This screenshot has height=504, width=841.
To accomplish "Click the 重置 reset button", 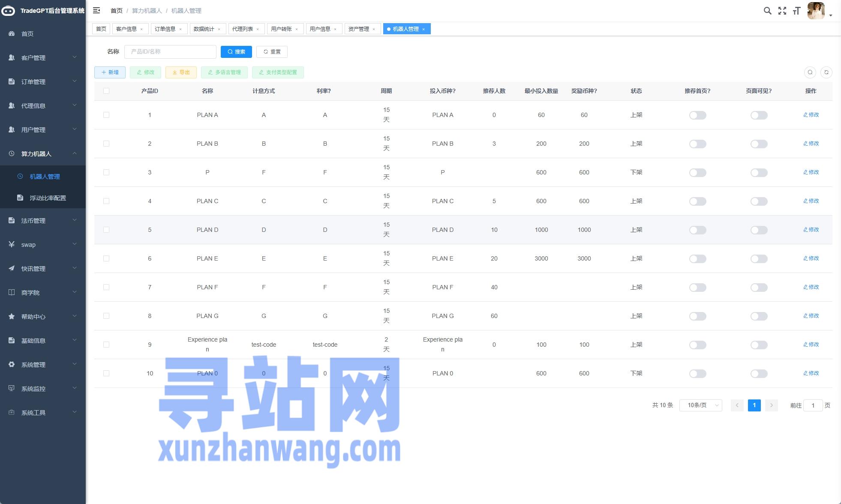I will click(x=272, y=51).
